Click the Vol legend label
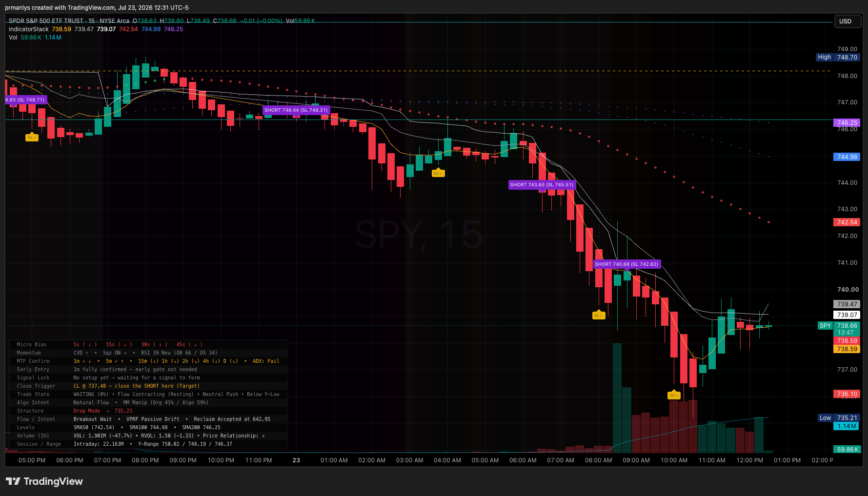Viewport: 868px width, 496px height. point(13,38)
